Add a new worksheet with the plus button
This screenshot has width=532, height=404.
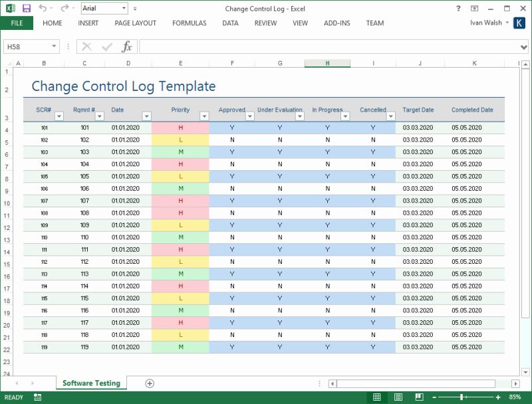[150, 383]
